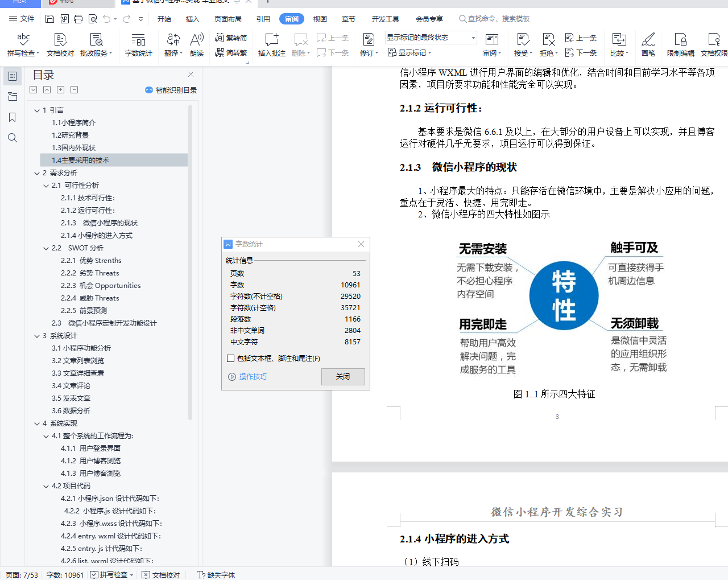Click 缺失字体 in the status bar
Viewport: 728px width, 580px height.
point(216,575)
